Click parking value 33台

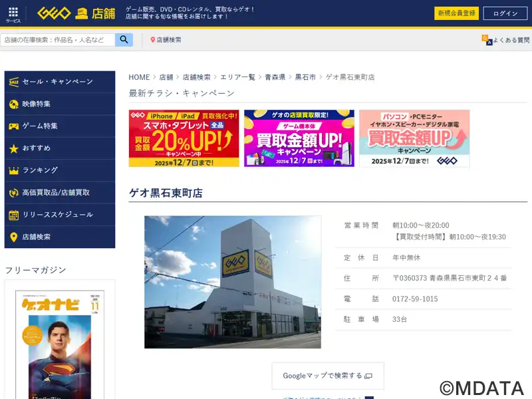click(x=400, y=319)
